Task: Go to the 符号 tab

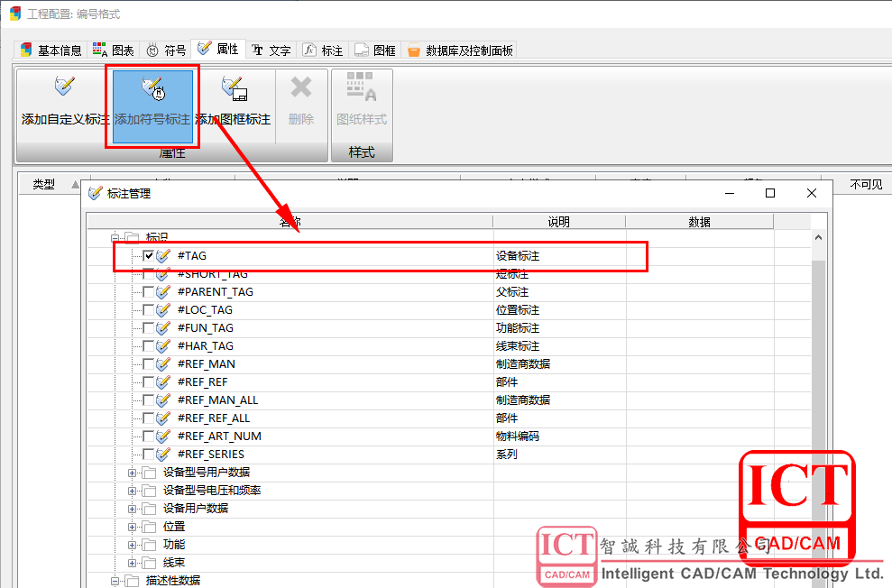Action: [166, 51]
